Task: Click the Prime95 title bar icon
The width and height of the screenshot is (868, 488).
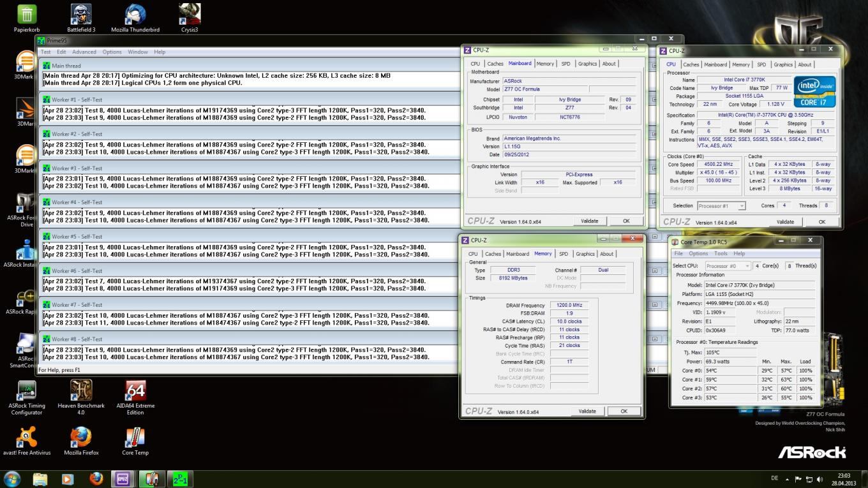Action: pyautogui.click(x=42, y=40)
